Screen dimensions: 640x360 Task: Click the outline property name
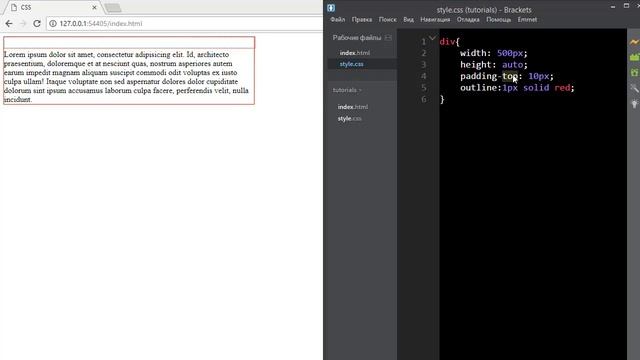(478, 87)
